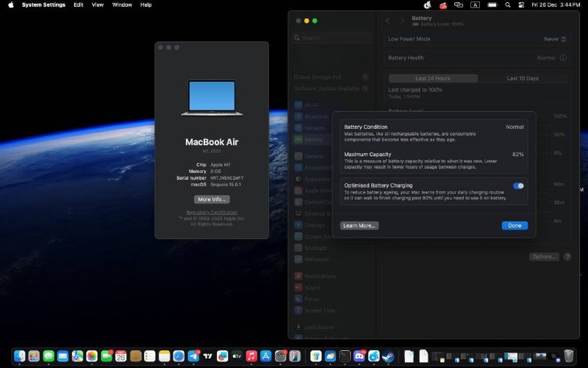Open the Edit menu
588x368 pixels.
click(x=79, y=5)
